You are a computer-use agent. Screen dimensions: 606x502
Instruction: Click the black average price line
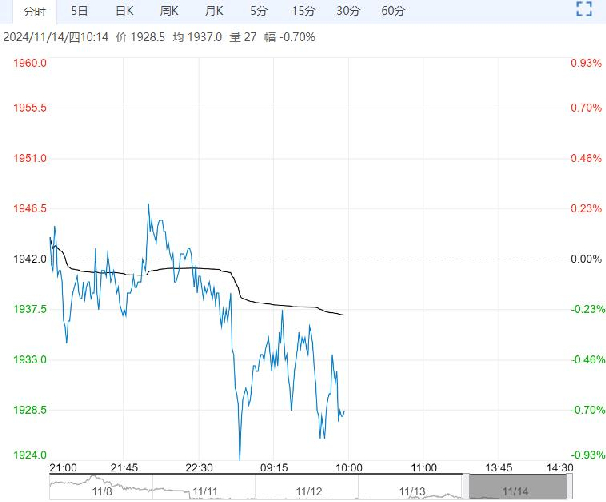click(200, 268)
